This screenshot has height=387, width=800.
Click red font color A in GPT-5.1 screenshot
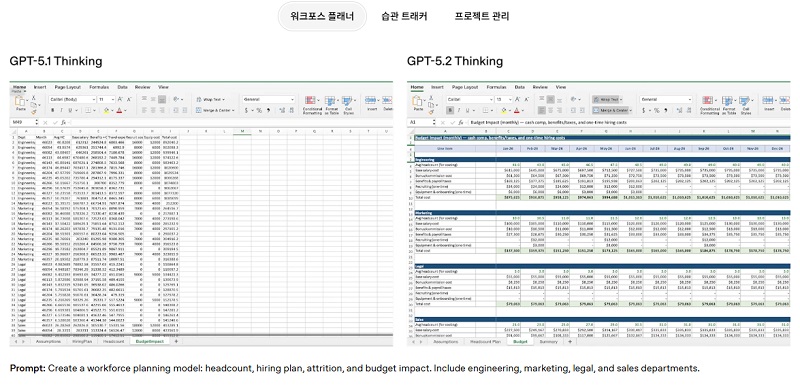(119, 110)
